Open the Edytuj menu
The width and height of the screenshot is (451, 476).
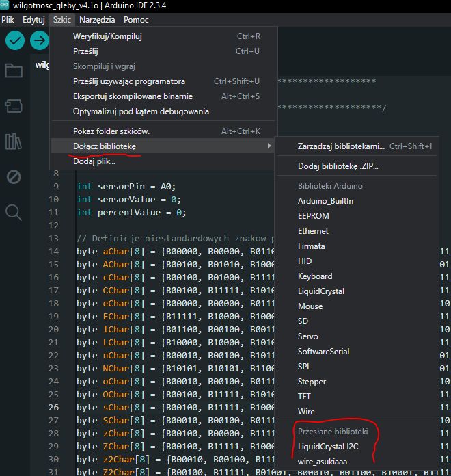(x=33, y=20)
